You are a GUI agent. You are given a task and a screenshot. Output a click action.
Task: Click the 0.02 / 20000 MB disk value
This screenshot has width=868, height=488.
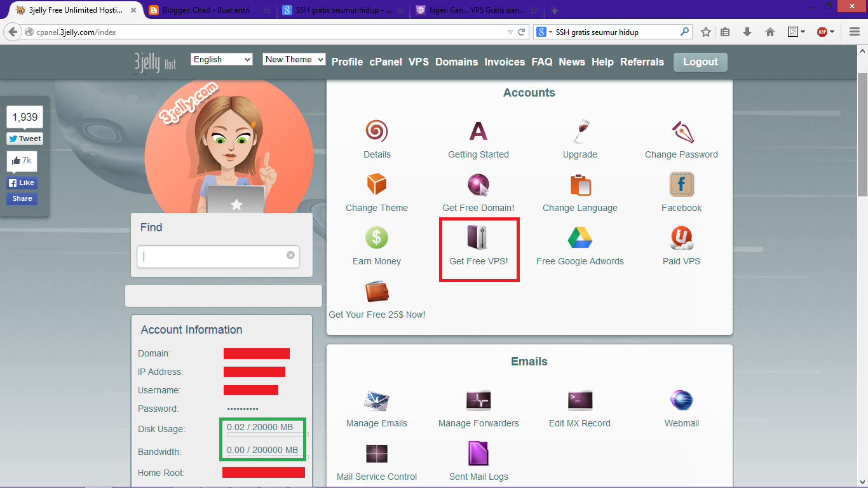260,427
